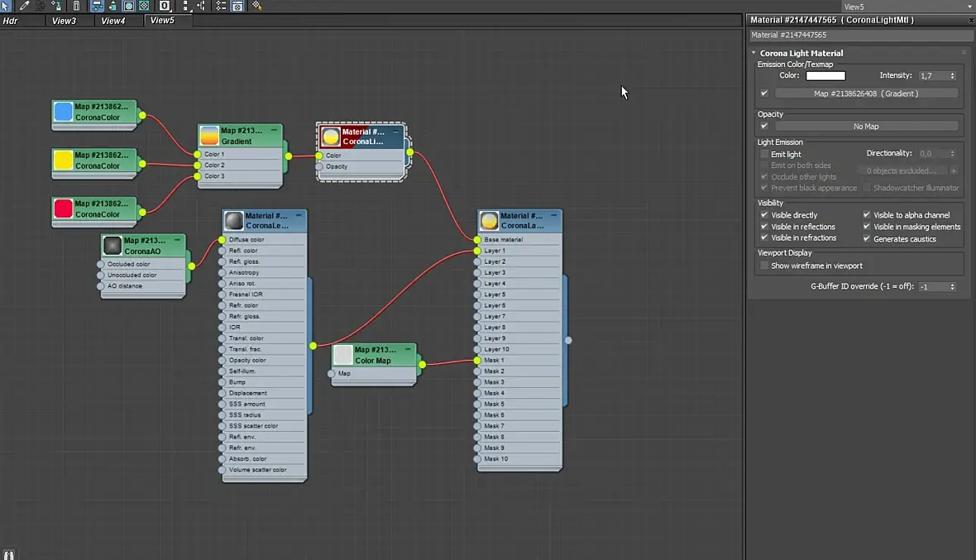Pick material with the eyedropper tool
This screenshot has height=560, width=976.
(x=24, y=6)
